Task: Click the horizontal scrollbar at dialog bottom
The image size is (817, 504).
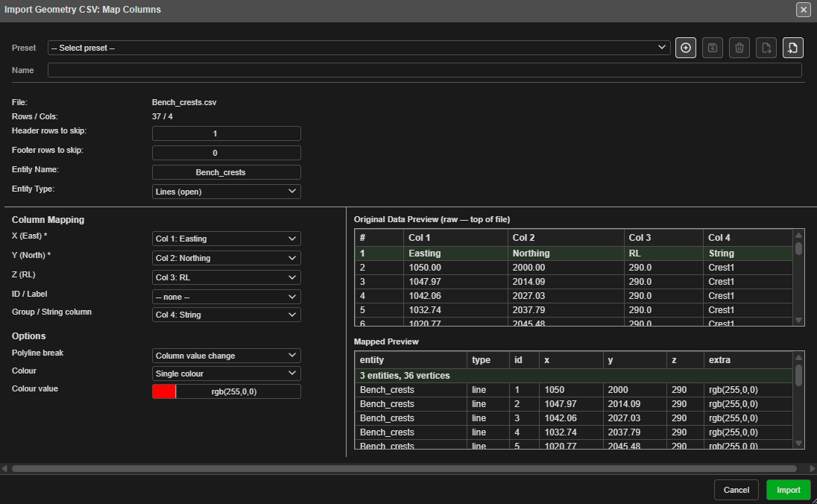Action: click(x=404, y=468)
